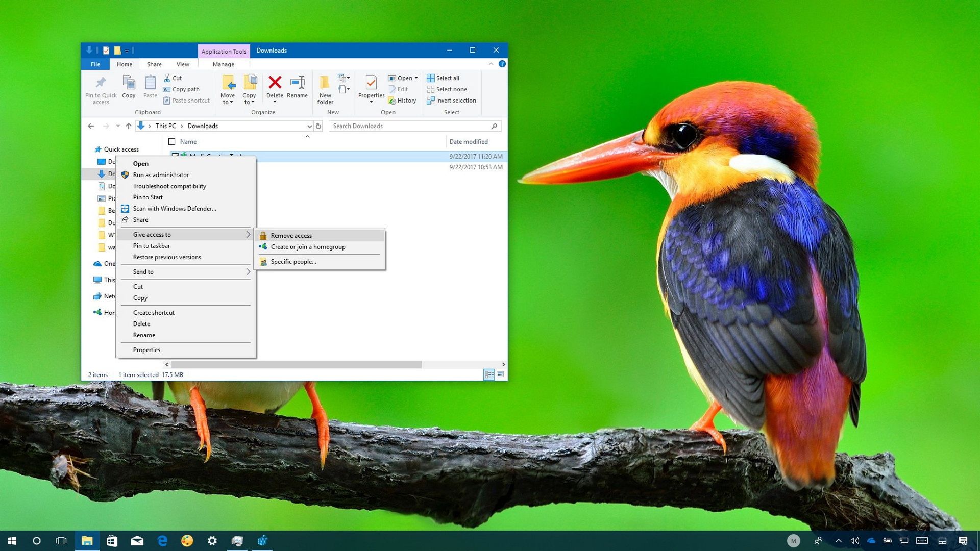Click the Copy path icon
980x551 pixels.
click(x=167, y=89)
